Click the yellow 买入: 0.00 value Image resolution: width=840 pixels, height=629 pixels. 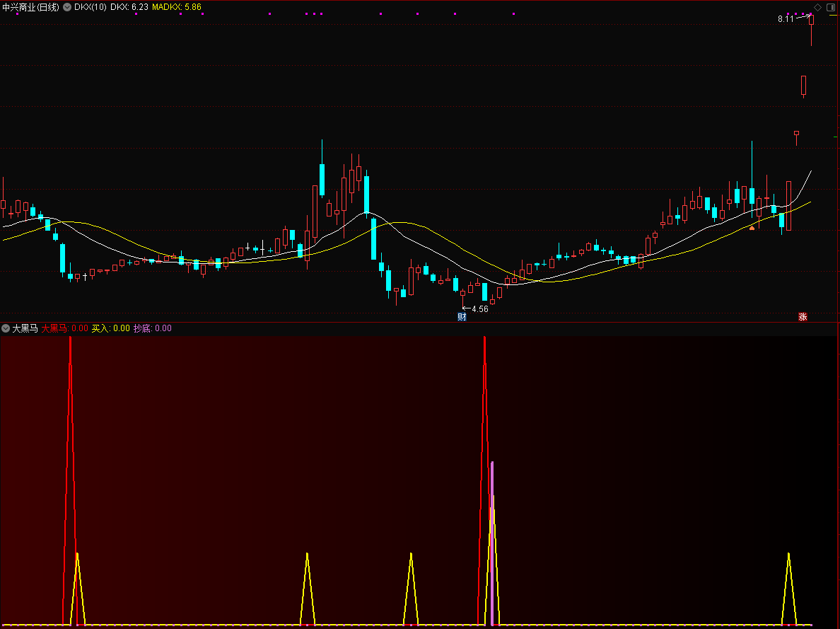click(x=111, y=328)
